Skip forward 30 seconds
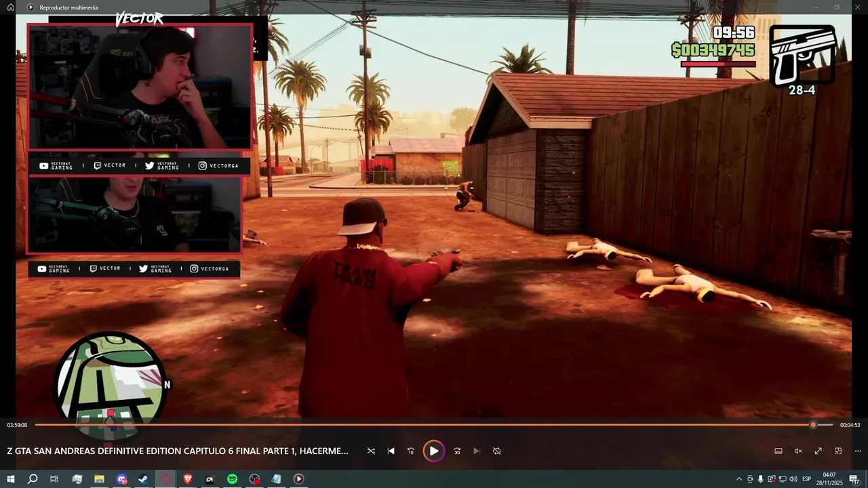Screen dimensions: 868x488 pos(457,451)
